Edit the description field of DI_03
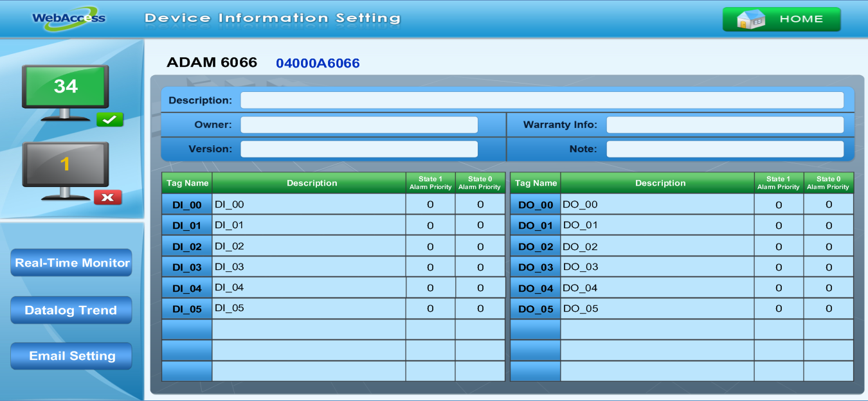Viewport: 868px width, 401px height. pos(309,267)
